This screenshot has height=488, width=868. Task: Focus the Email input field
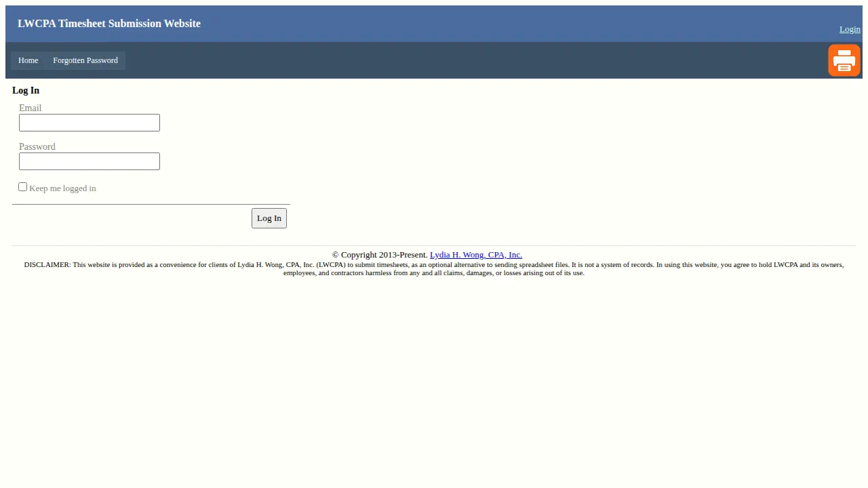(x=90, y=123)
